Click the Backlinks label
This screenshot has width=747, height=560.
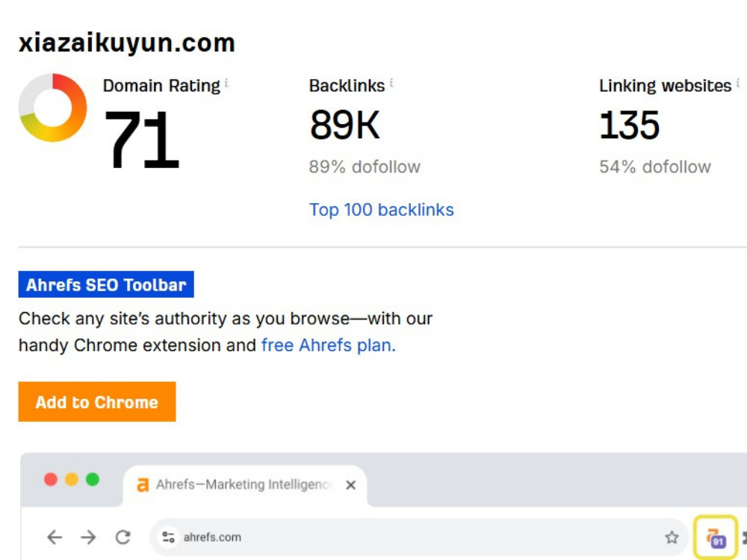(x=347, y=86)
